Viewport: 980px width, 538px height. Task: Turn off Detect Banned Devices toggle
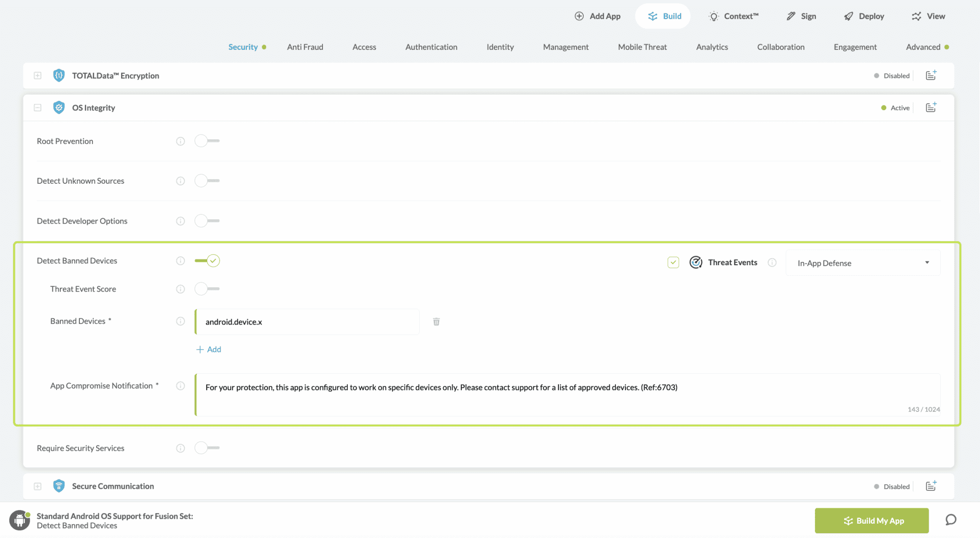207,261
